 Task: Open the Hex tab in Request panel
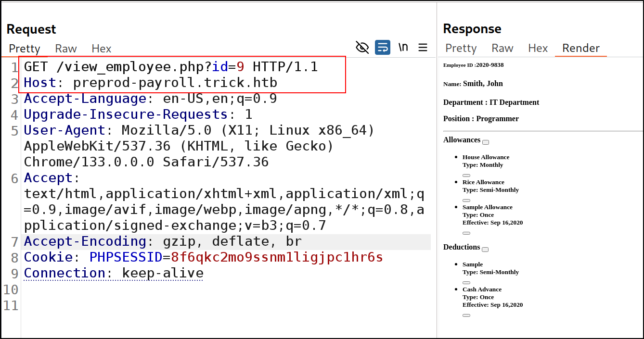click(x=102, y=49)
